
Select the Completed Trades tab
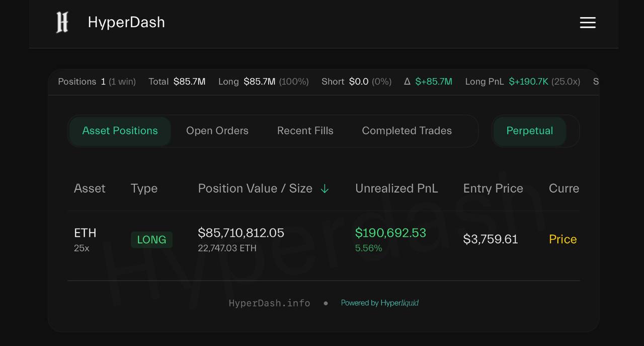click(x=407, y=131)
